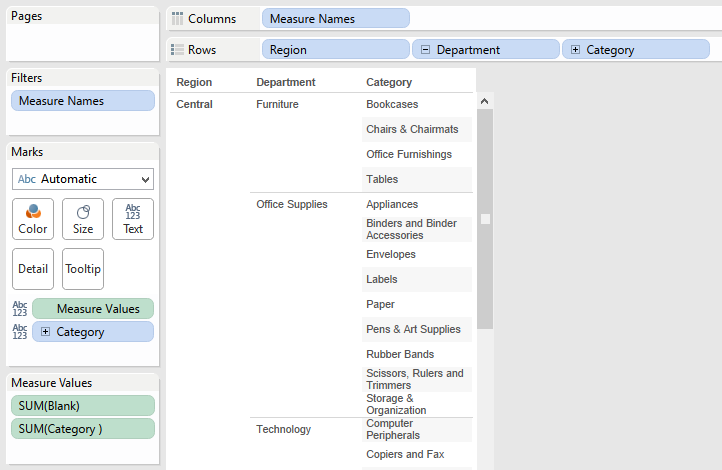Select the Region pill in Rows
Screen dimensions: 722x470
coord(335,50)
